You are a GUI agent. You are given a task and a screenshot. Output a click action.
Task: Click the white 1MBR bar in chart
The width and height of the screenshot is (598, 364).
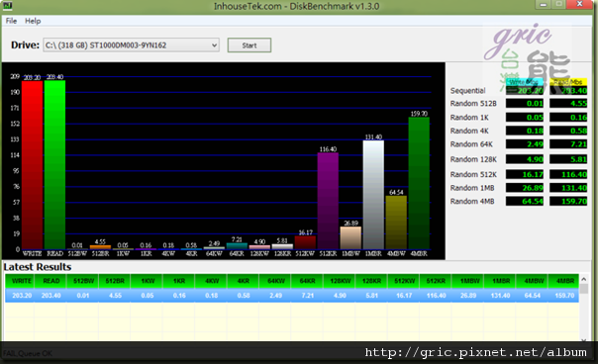coord(373,195)
